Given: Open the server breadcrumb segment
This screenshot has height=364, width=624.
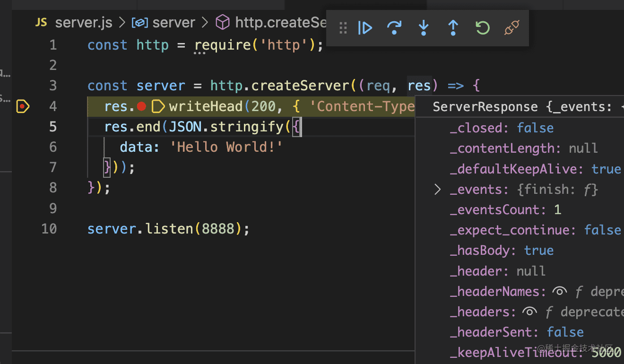Looking at the screenshot, I should (174, 22).
